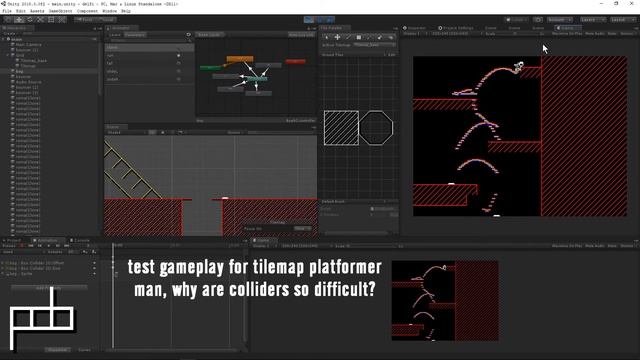The width and height of the screenshot is (640, 360).
Task: Select the Rotate tool in main toolbar
Action: pos(29,20)
